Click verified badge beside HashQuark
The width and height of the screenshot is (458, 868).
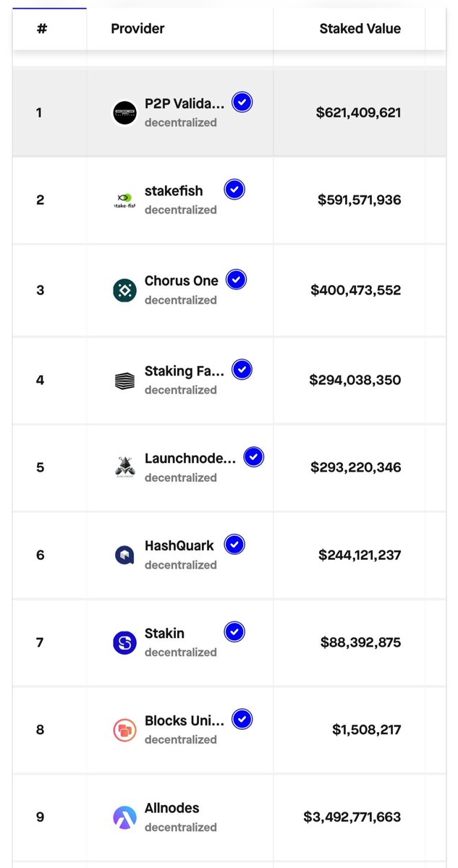click(x=234, y=544)
